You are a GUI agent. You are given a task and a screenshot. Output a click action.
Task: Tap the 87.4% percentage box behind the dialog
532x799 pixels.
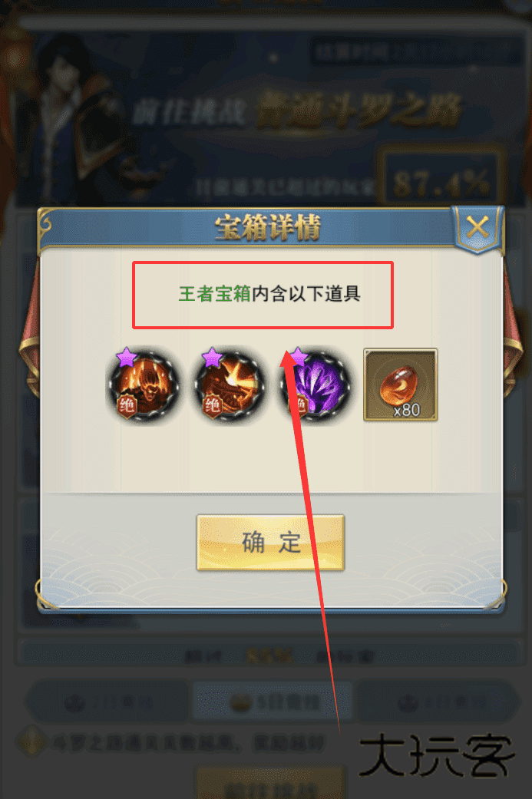pyautogui.click(x=441, y=180)
